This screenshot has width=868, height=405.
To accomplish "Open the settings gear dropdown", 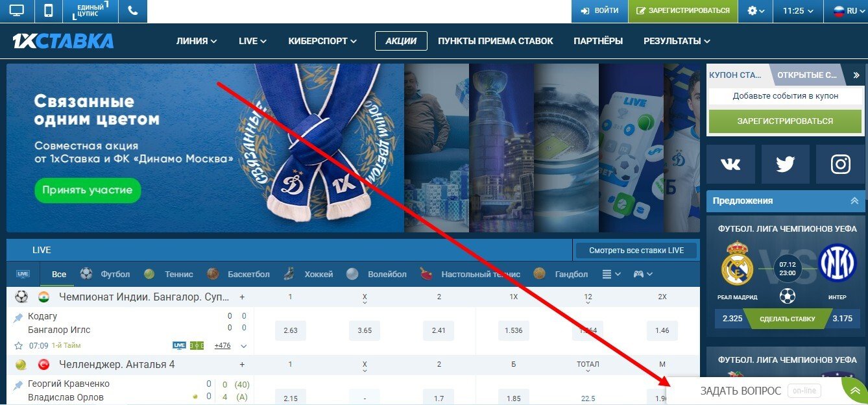I will point(756,11).
